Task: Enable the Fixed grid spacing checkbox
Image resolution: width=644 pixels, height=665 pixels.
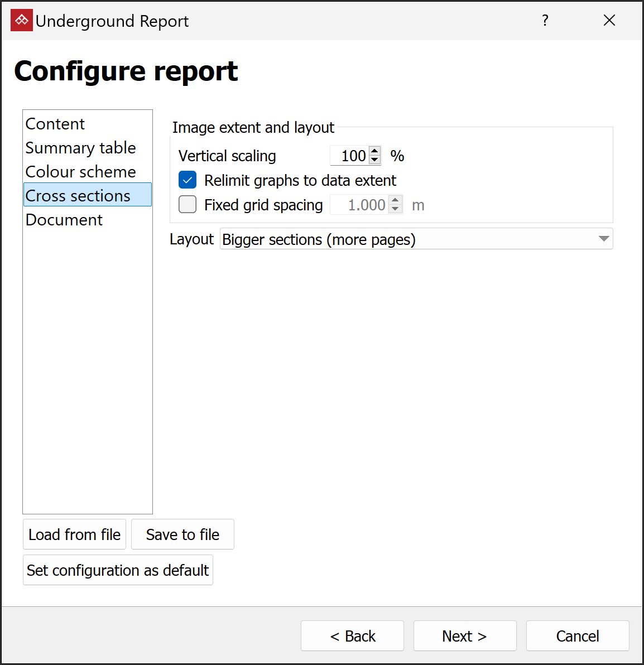Action: (x=188, y=205)
